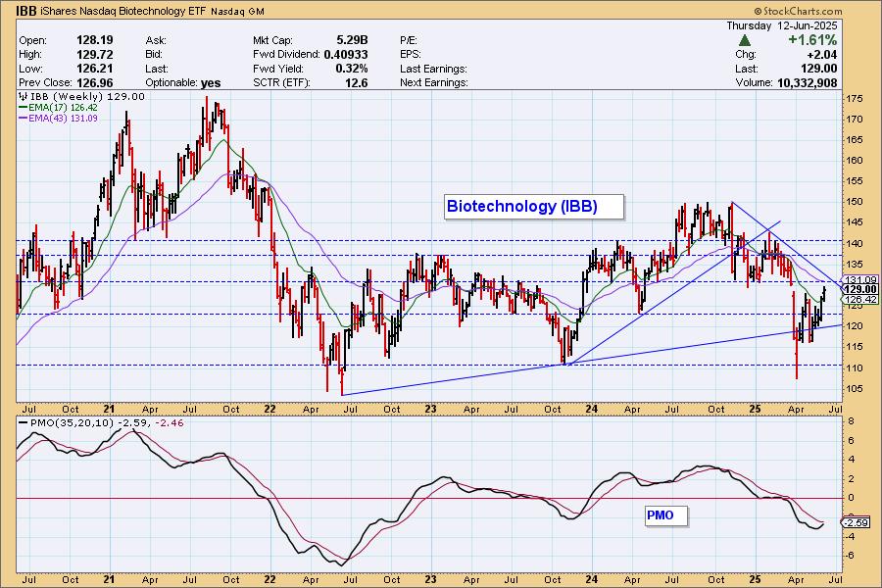The width and height of the screenshot is (882, 588).
Task: Click the red -2.46 PMO signal value
Action: click(170, 423)
